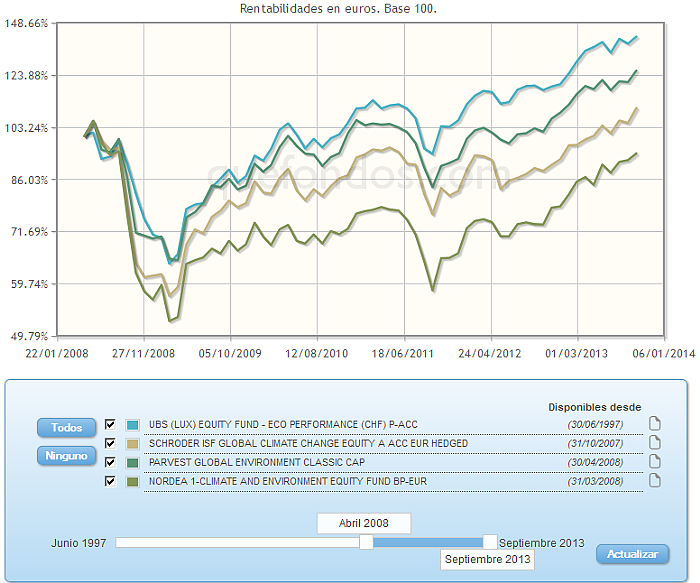Click the 59.74% y-axis label
The height and width of the screenshot is (583, 700).
click(29, 284)
